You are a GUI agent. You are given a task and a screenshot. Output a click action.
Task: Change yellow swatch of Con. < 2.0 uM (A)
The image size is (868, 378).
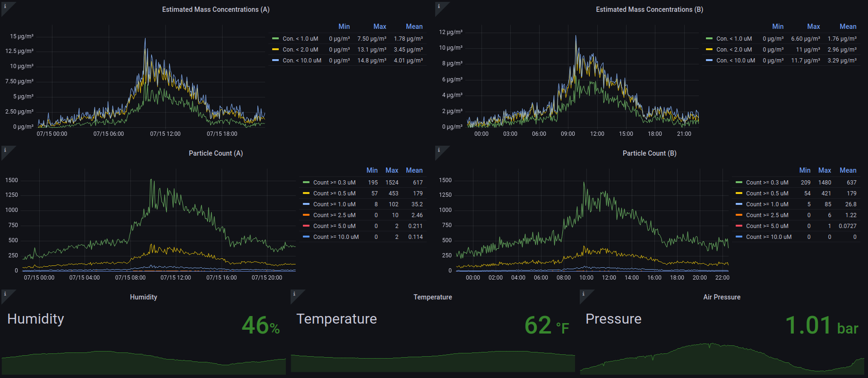tap(275, 50)
